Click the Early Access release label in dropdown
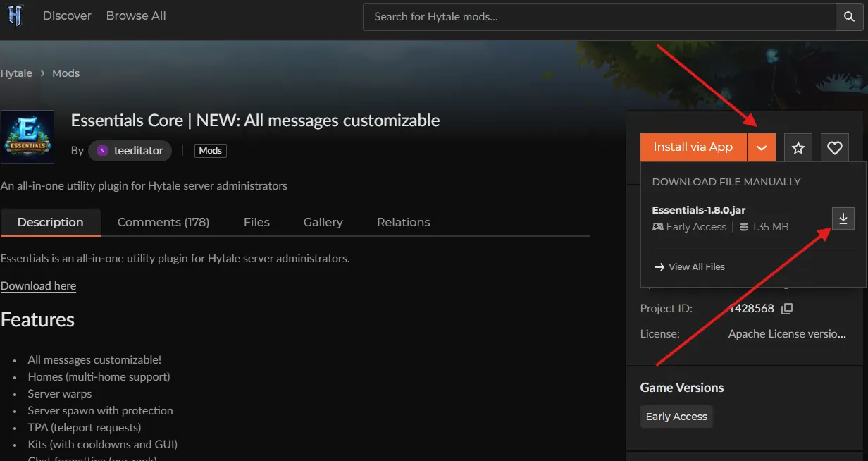The width and height of the screenshot is (868, 461). pos(696,227)
